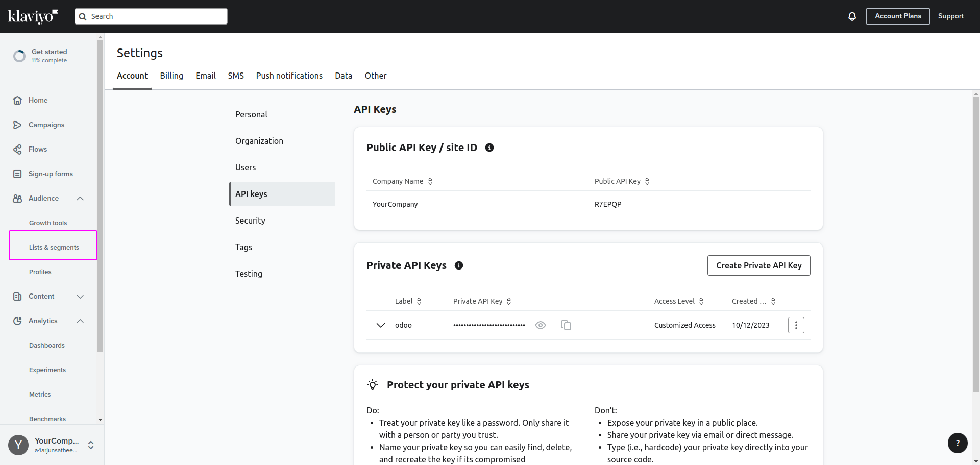
Task: Click the info icon beside Public API Key
Action: [489, 148]
